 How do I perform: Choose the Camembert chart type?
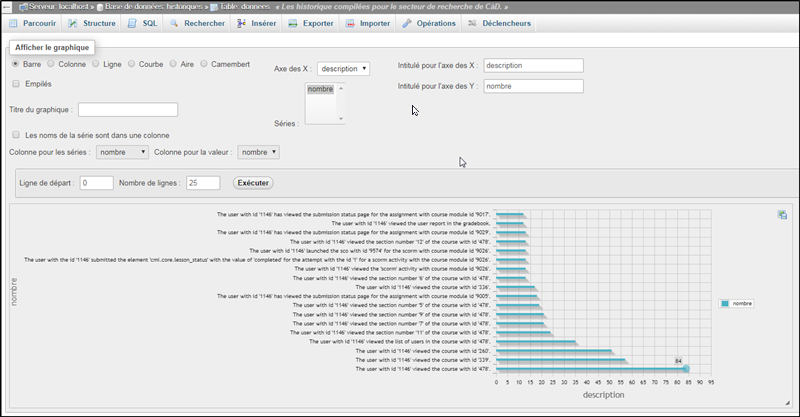click(204, 64)
